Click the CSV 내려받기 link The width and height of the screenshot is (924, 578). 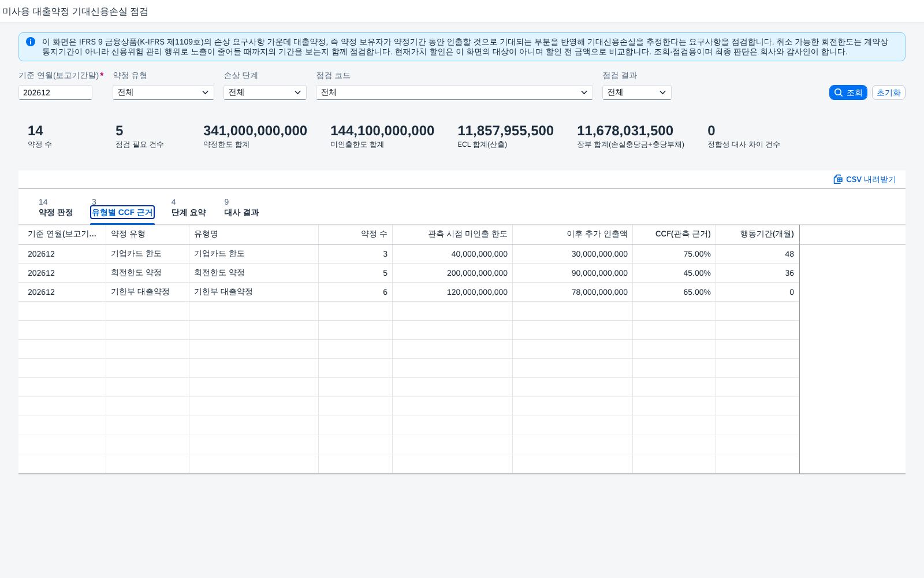tap(865, 179)
